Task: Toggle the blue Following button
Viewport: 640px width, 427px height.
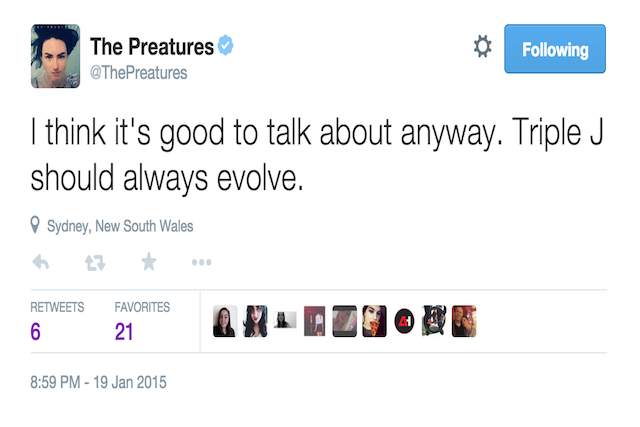Action: (x=555, y=49)
